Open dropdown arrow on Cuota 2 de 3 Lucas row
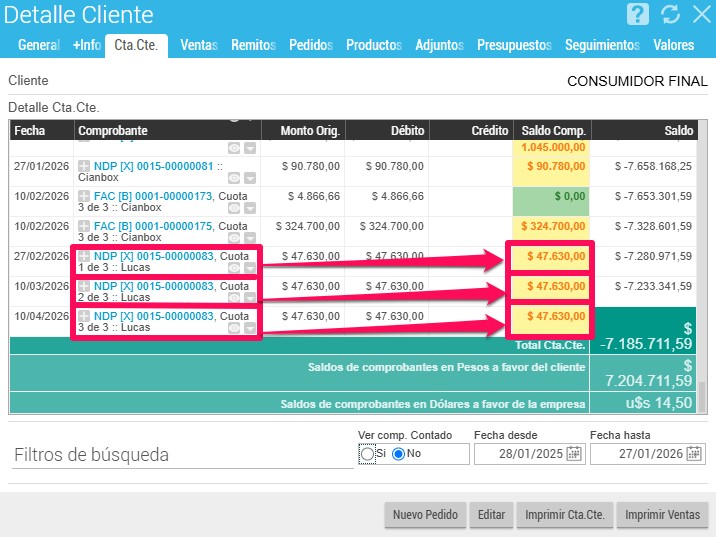Image resolution: width=716 pixels, height=537 pixels. (x=250, y=298)
